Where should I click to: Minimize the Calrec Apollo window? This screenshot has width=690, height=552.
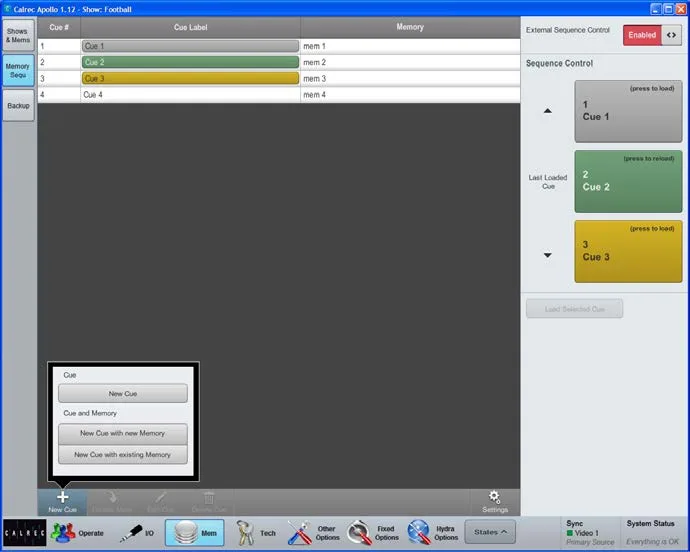656,8
